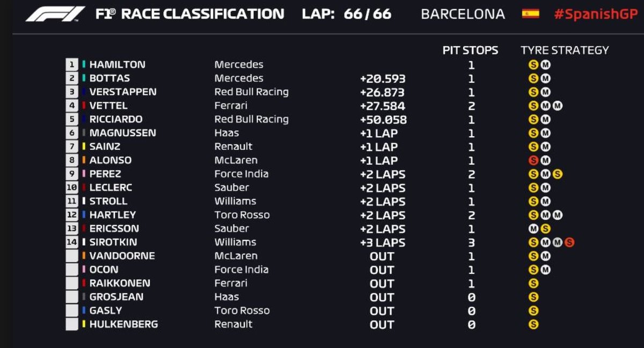The width and height of the screenshot is (644, 348).
Task: Click Bottas's teal team colour bar
Action: point(84,78)
